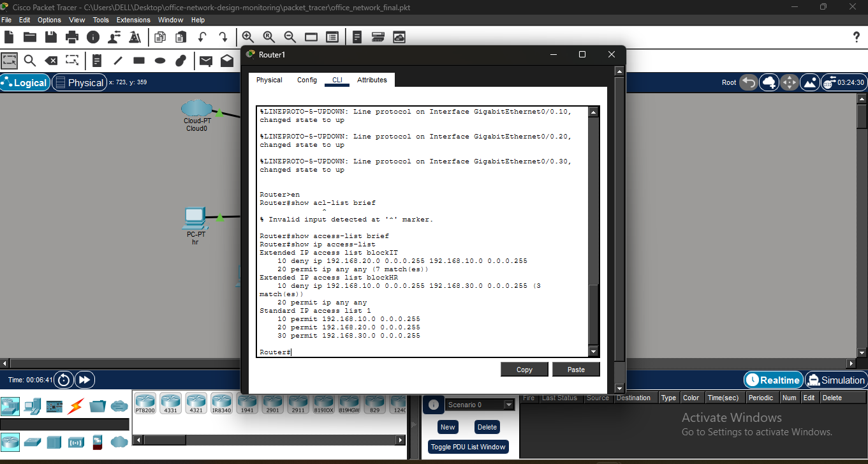This screenshot has height=464, width=868.
Task: Open Router1 Physical tab
Action: tap(269, 80)
